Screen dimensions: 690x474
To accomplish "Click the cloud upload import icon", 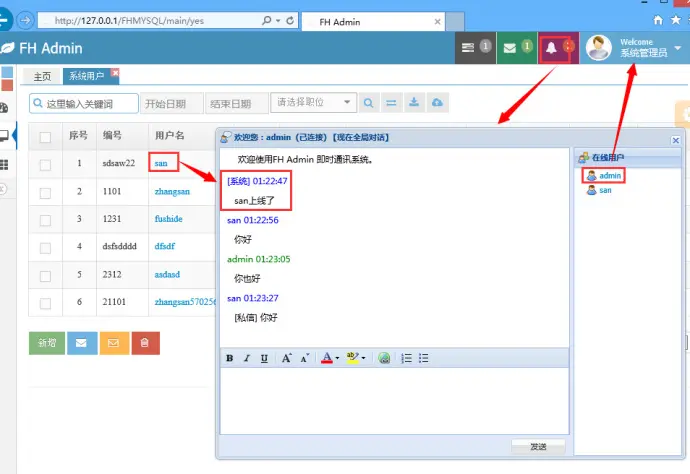I will pyautogui.click(x=437, y=103).
